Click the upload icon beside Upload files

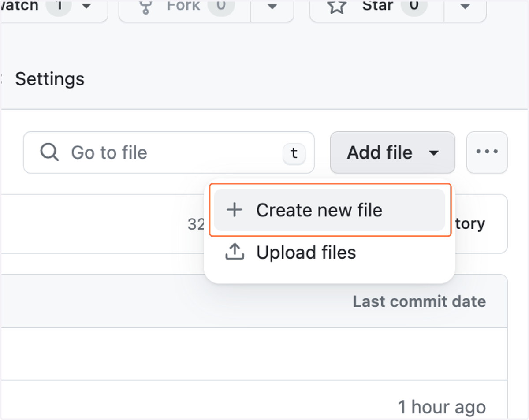coord(235,252)
